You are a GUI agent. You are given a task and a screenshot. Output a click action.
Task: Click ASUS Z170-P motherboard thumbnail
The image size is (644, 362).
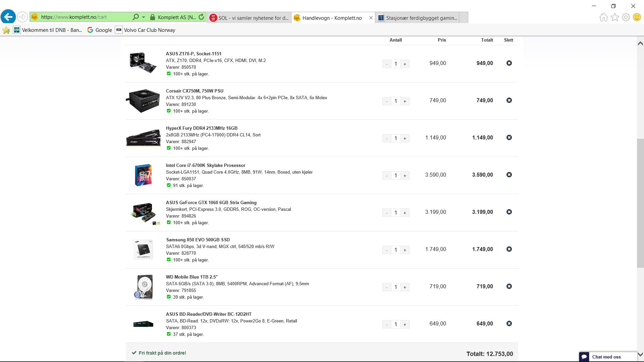(143, 63)
